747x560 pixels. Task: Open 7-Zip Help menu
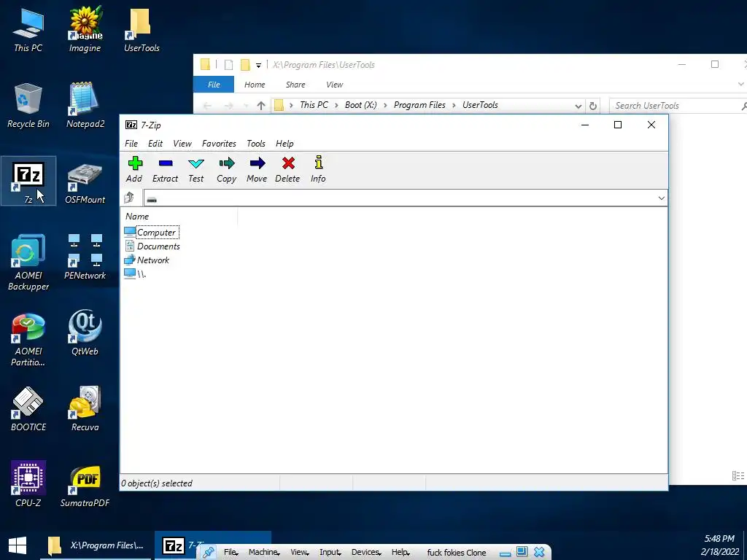pos(285,144)
